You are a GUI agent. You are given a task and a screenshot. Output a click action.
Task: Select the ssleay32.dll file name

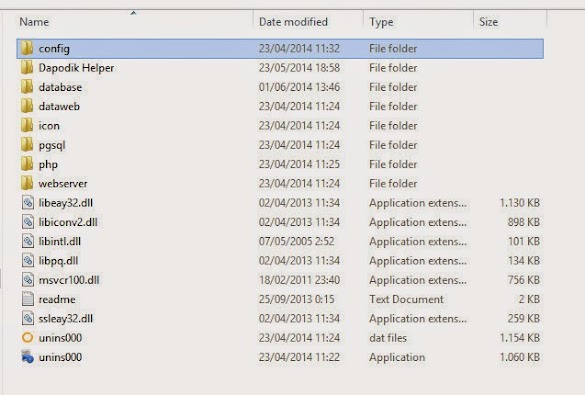(x=66, y=319)
